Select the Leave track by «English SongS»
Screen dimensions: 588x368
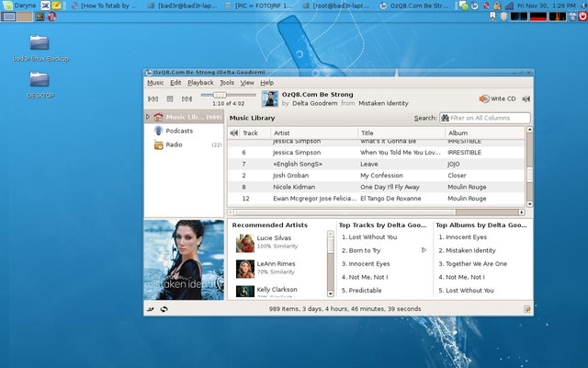pos(376,164)
